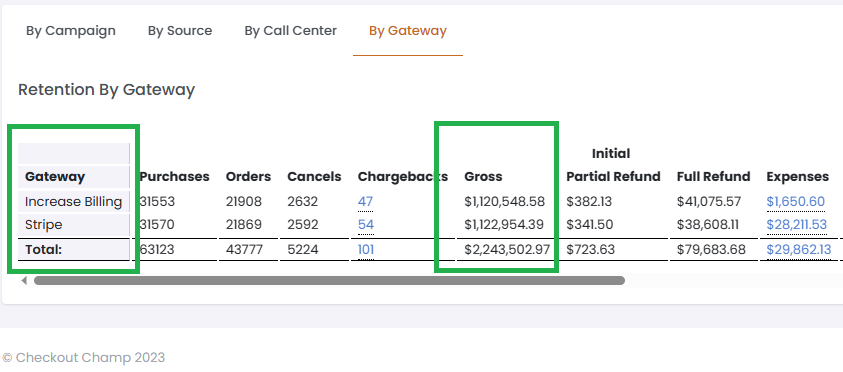Click the Purchases column header

click(x=175, y=176)
